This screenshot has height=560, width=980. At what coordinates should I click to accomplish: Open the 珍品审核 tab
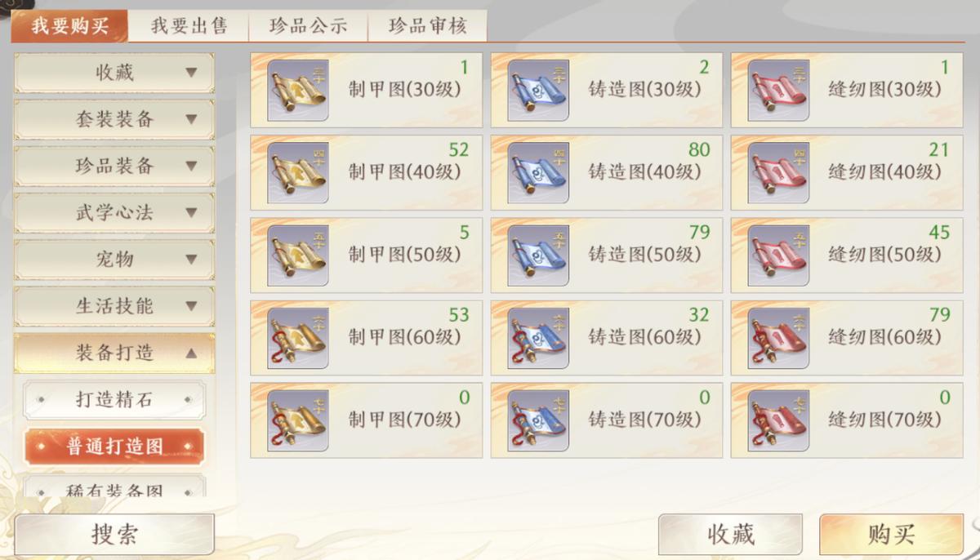[427, 25]
